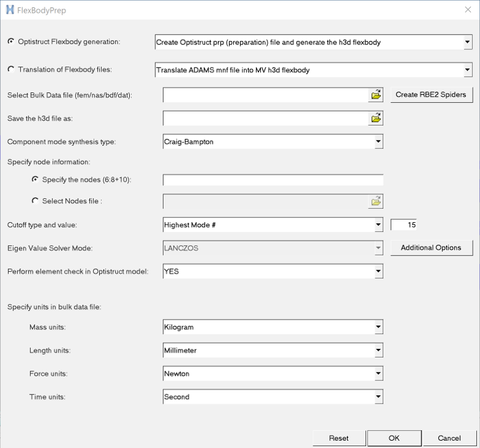Click the cutoff value field showing 15
480x448 pixels.
coord(404,225)
